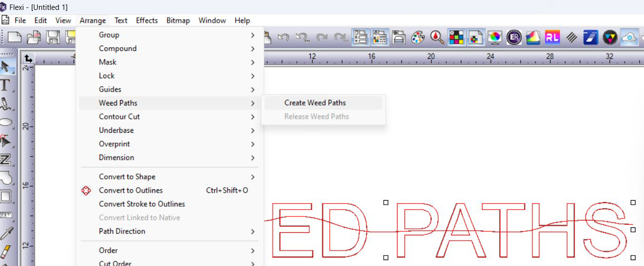Click the magnifier with red ink drop
Image resolution: width=644 pixels, height=266 pixels.
[437, 38]
